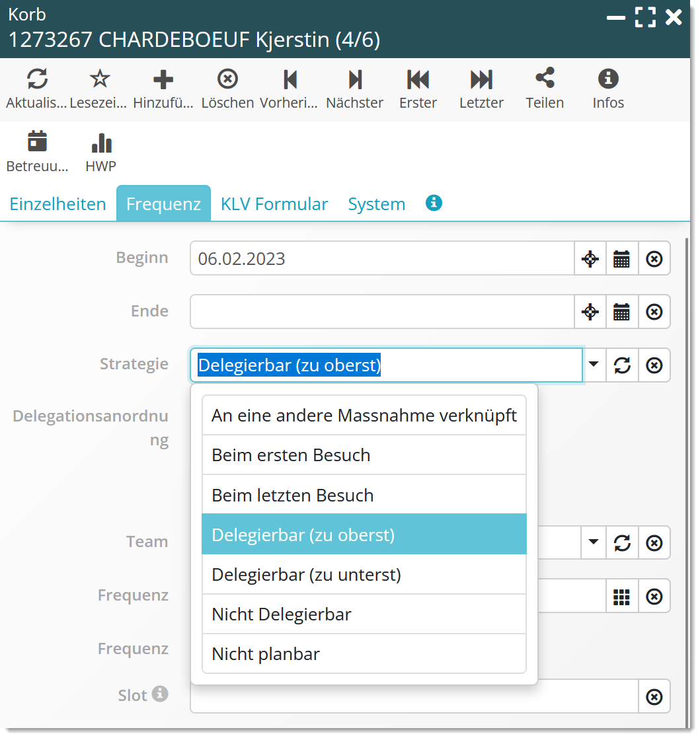Image resolution: width=700 pixels, height=738 pixels.
Task: Click the Hinzufügen plus icon
Action: point(163,80)
